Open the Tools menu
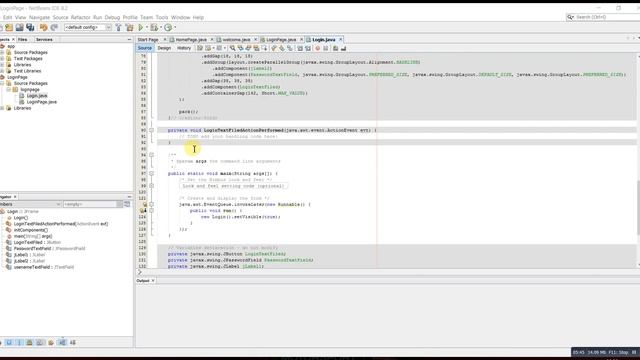The image size is (640, 360). [x=162, y=18]
